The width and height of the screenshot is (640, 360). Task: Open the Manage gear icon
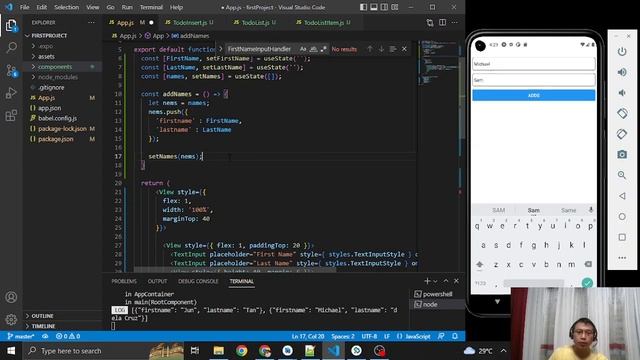[x=11, y=319]
